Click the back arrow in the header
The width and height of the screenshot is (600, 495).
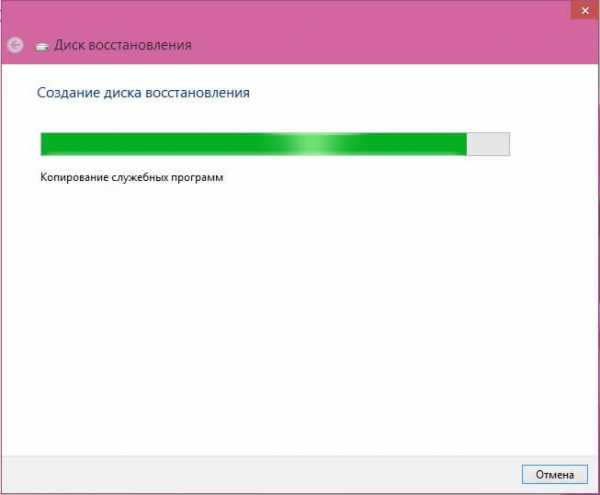pyautogui.click(x=15, y=45)
